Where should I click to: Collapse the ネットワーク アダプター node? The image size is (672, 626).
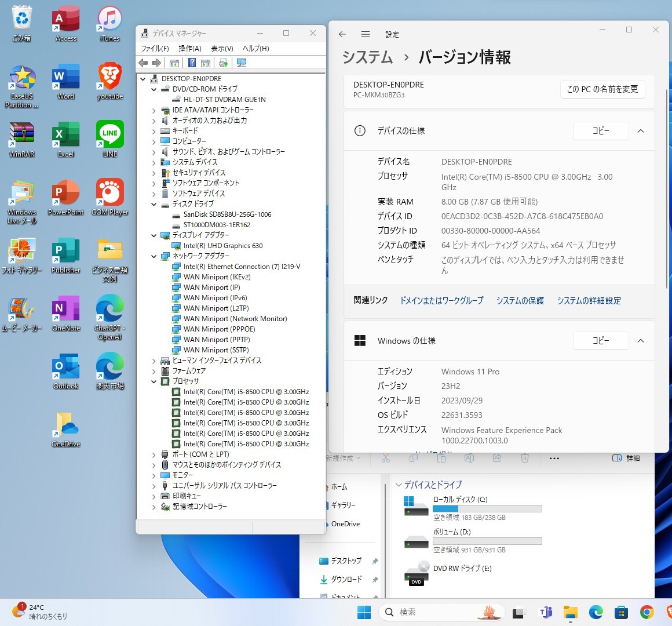coord(154,256)
